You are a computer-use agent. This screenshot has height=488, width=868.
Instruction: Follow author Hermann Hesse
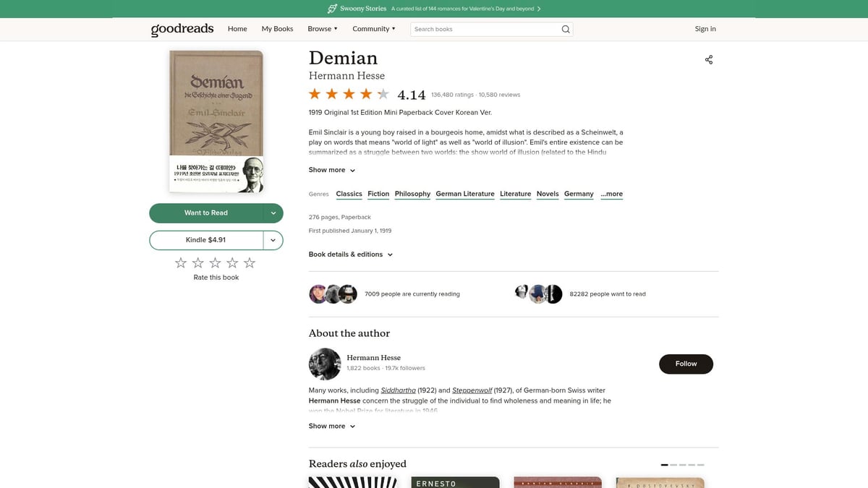coord(686,364)
